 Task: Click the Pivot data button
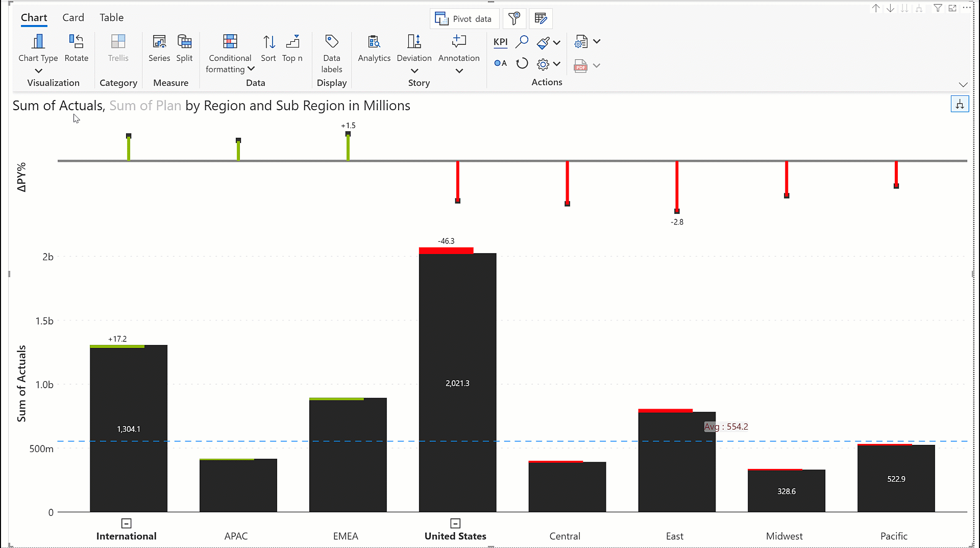[463, 19]
